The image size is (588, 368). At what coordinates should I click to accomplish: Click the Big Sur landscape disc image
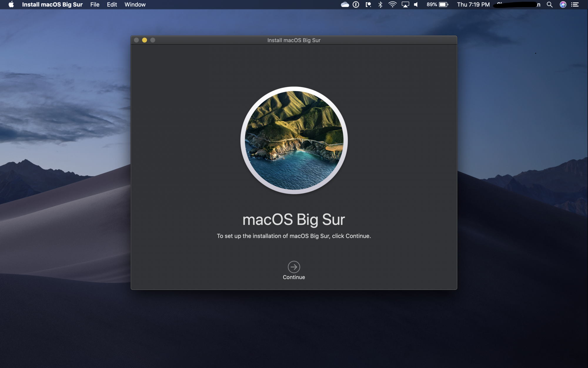click(294, 140)
